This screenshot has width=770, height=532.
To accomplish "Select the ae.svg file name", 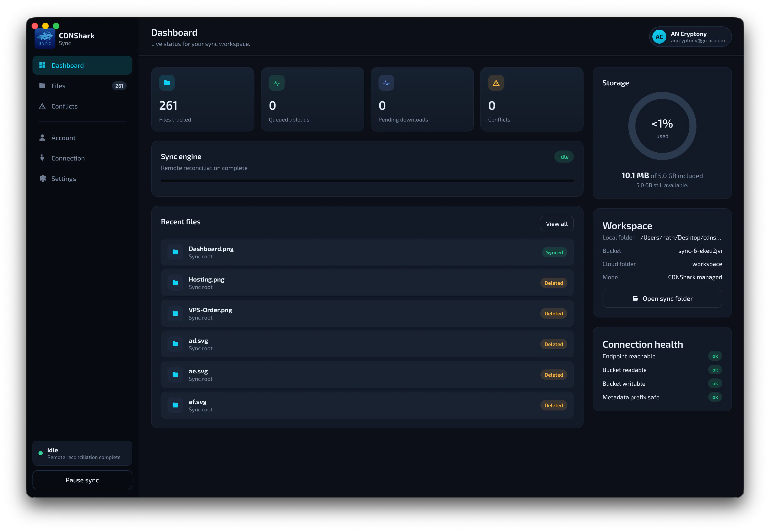I will click(x=198, y=371).
